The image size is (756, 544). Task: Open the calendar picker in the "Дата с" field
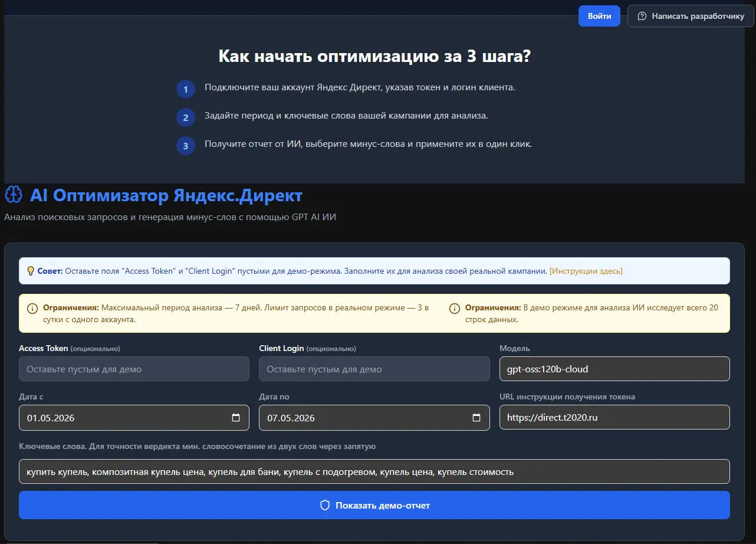click(x=236, y=418)
